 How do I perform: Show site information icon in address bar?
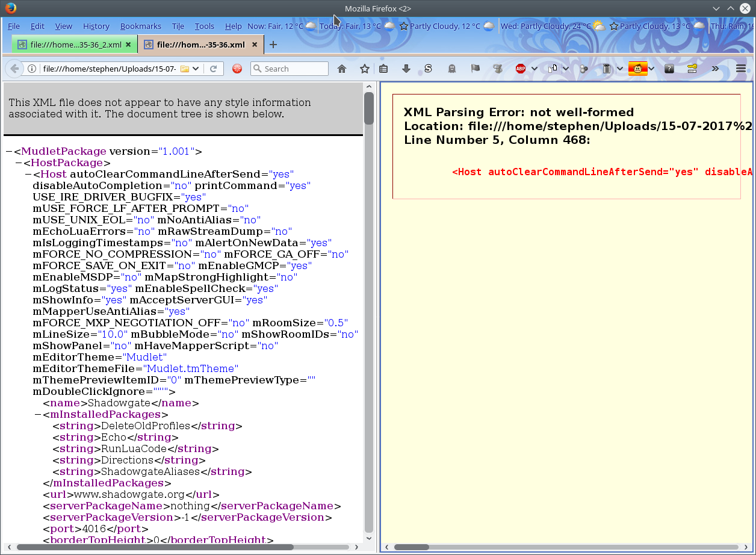pos(32,69)
